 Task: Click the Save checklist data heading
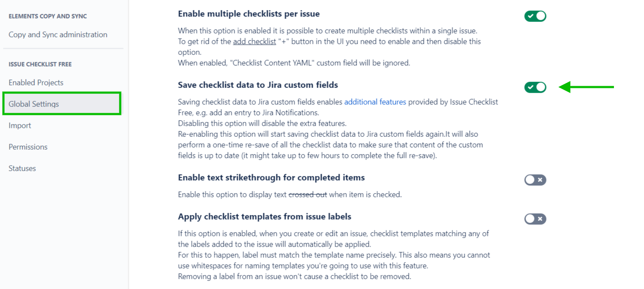(x=258, y=84)
